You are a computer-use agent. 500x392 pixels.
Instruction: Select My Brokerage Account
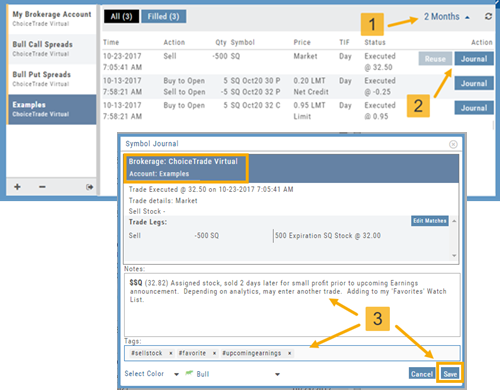52,19
